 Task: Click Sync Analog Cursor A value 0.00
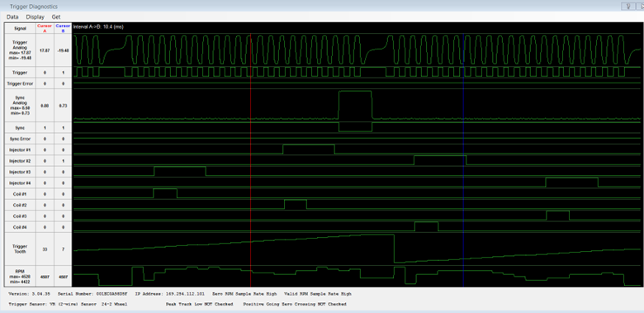45,106
